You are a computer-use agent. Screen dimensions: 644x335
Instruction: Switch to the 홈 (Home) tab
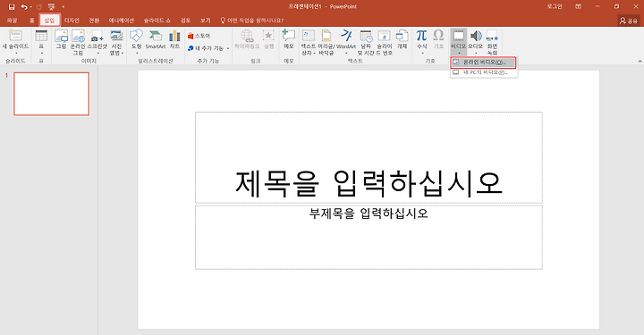point(32,20)
